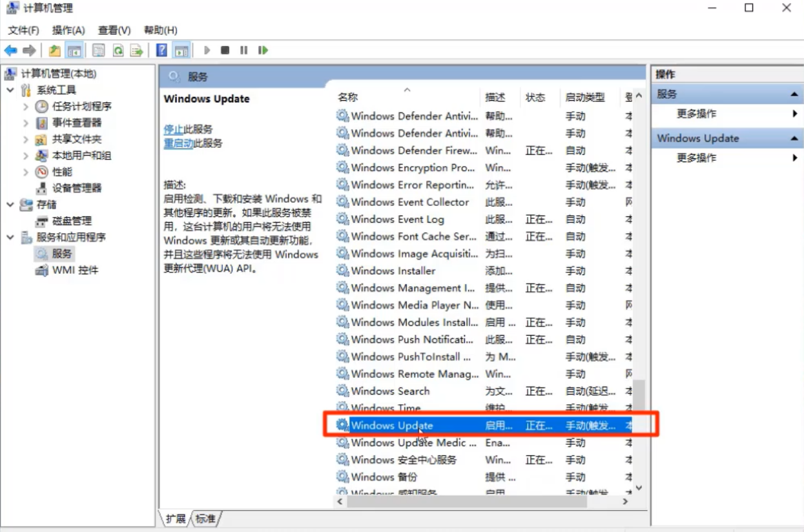This screenshot has width=804, height=532.
Task: Collapse the Windows Update section in 操作 pane
Action: click(796, 138)
